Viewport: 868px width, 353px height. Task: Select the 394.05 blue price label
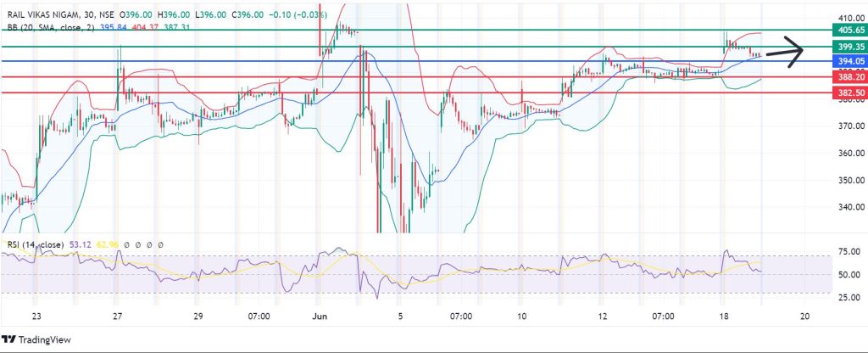[x=849, y=61]
